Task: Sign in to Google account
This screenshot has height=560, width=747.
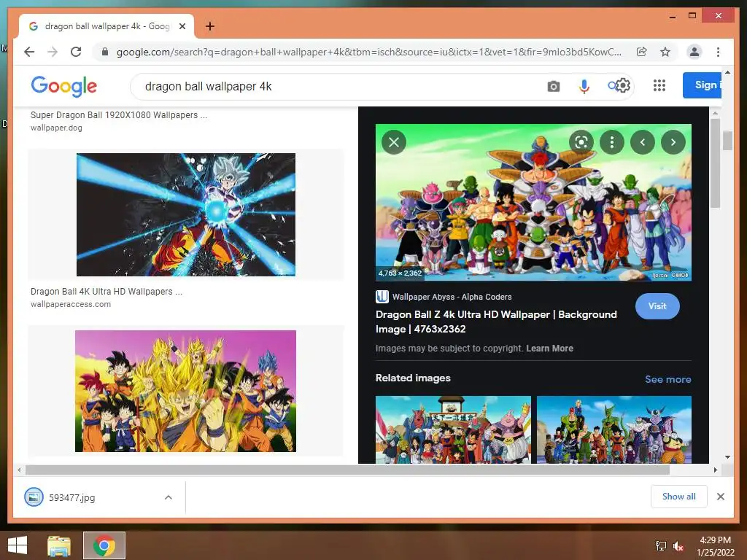Action: point(702,85)
